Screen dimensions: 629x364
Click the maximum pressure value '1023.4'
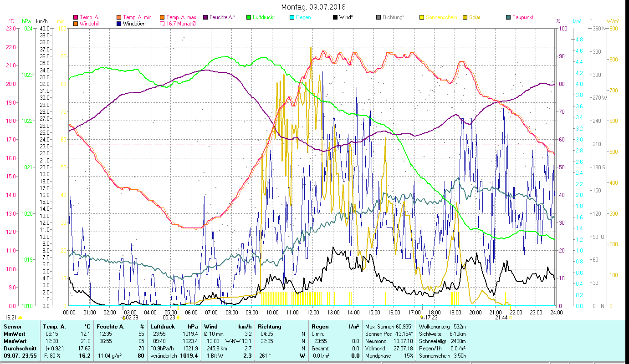point(190,341)
